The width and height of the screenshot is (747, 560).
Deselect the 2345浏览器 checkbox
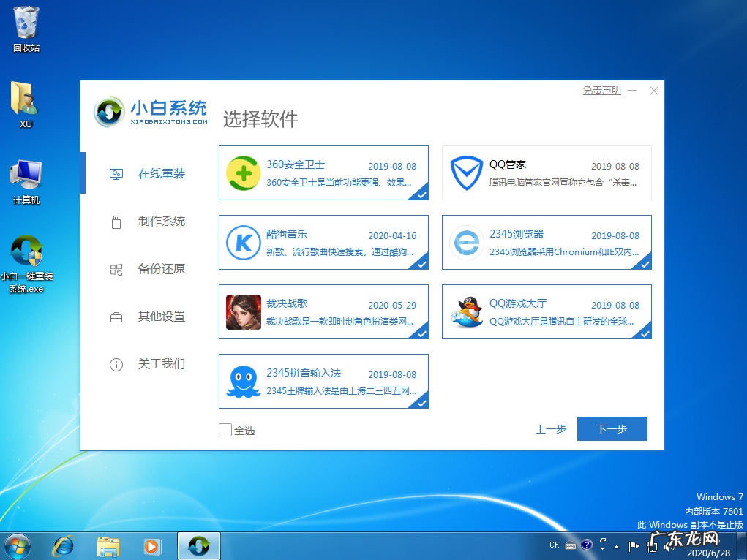tap(645, 263)
